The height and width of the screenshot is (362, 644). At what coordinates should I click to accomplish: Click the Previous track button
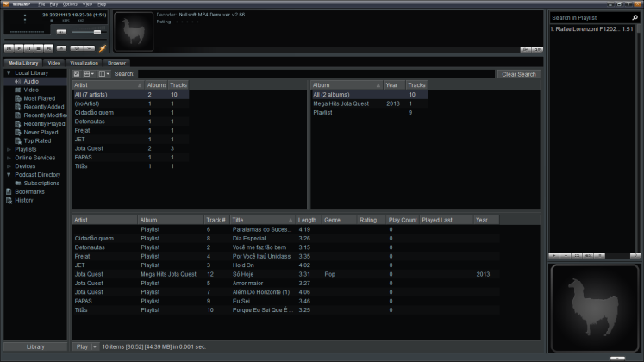(9, 48)
